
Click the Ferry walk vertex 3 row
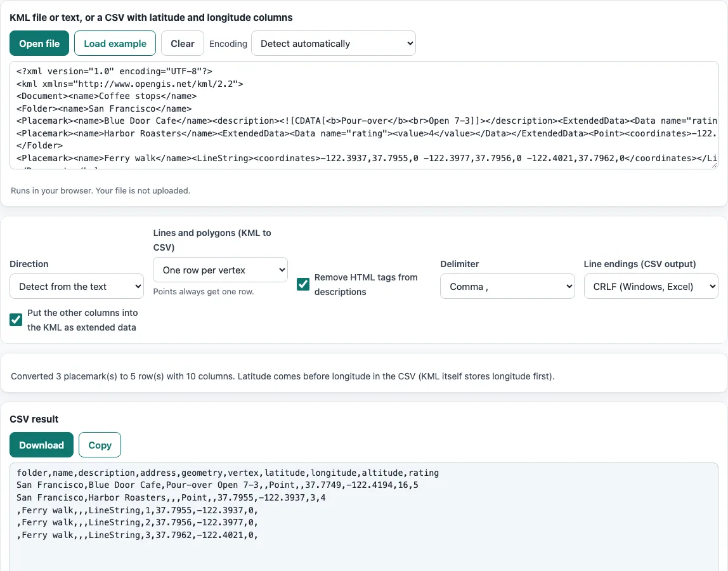tap(138, 535)
